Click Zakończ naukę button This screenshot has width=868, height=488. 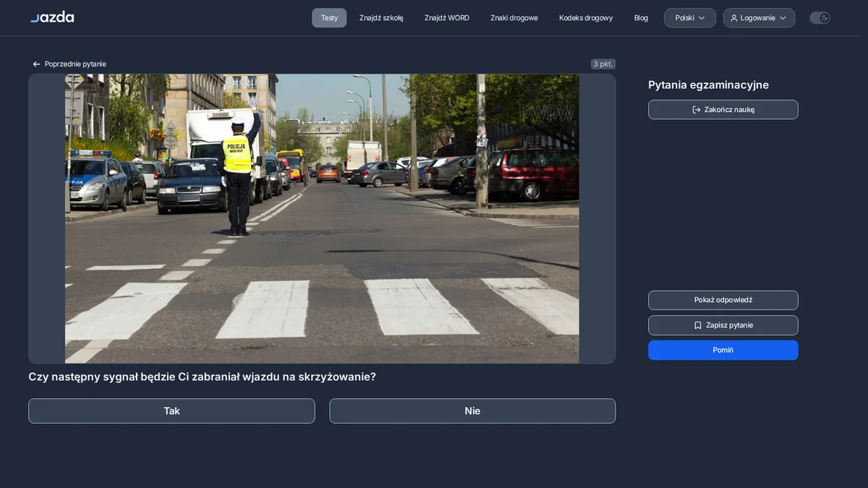[723, 110]
